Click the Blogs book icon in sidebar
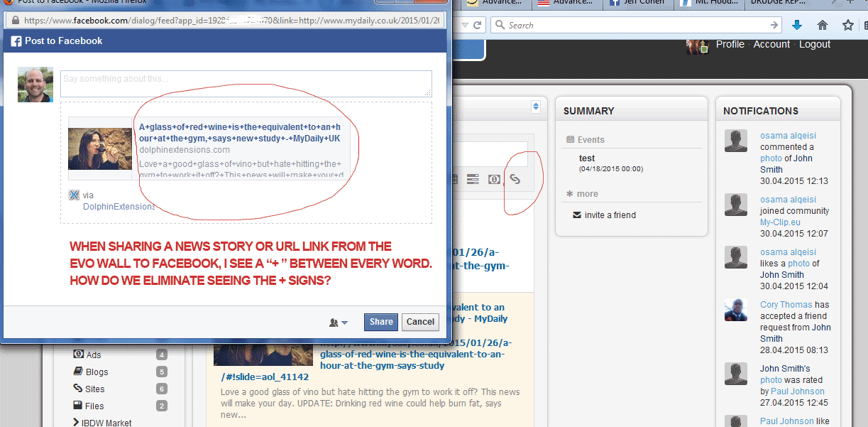This screenshot has width=868, height=427. 78,372
